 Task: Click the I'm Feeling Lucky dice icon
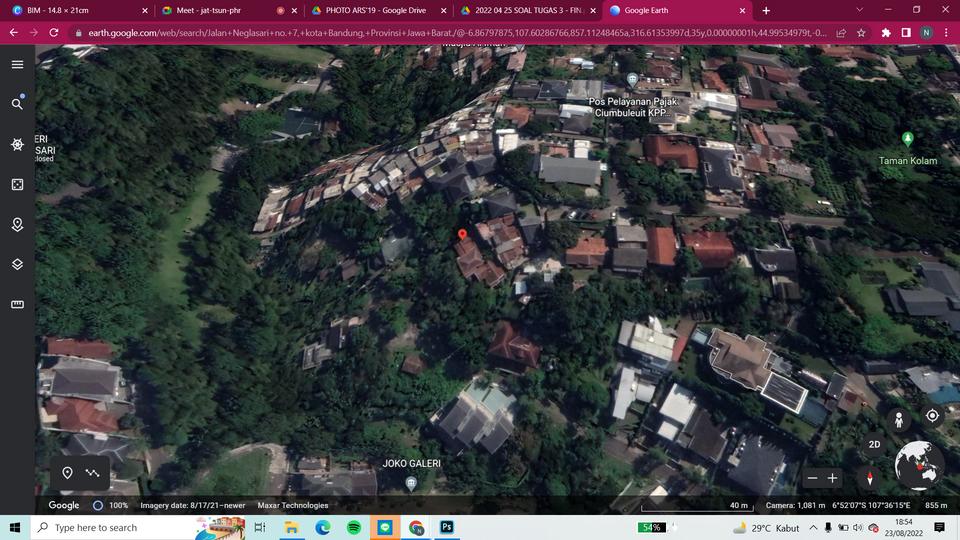click(x=17, y=184)
